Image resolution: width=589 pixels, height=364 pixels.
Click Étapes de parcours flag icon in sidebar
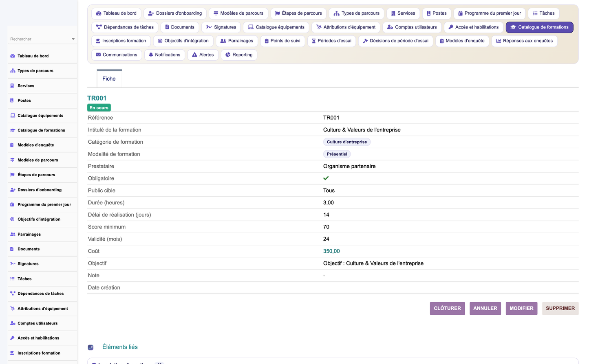tap(12, 175)
